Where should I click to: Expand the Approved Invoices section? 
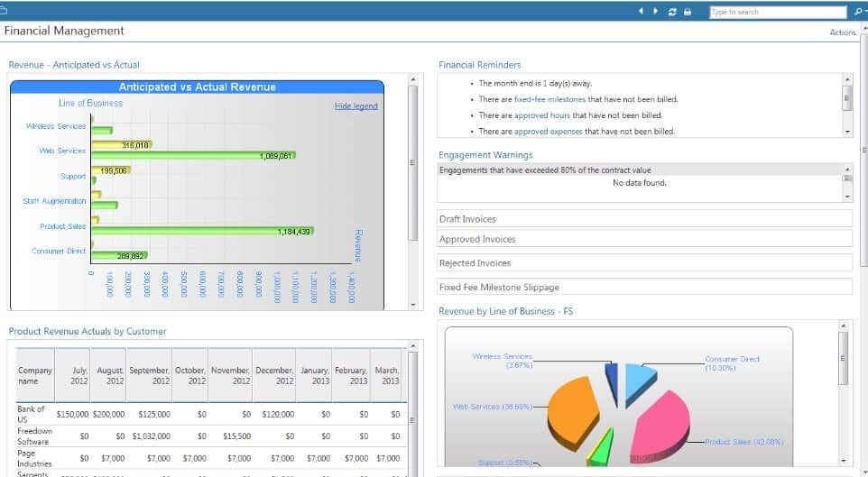click(x=644, y=239)
